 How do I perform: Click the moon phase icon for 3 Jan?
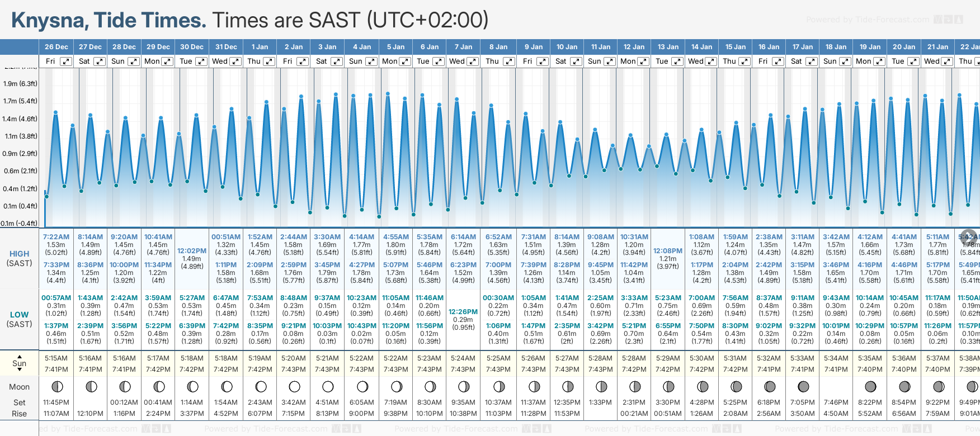pyautogui.click(x=328, y=386)
